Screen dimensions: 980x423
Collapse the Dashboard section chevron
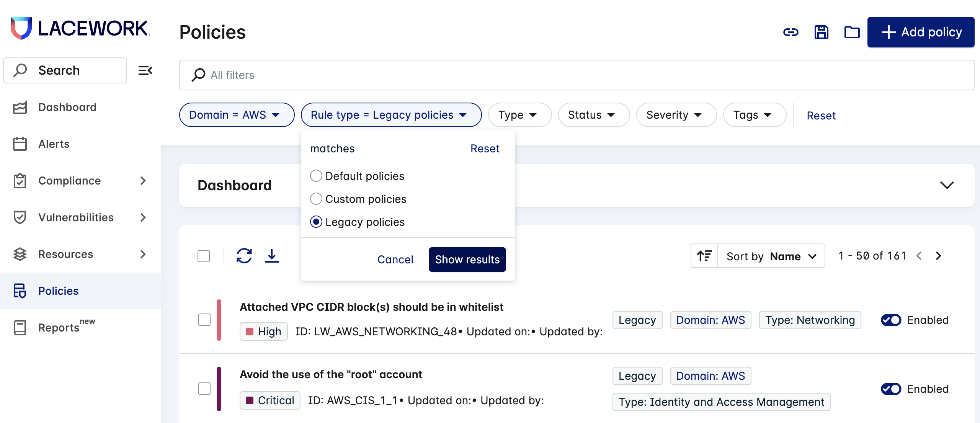(947, 185)
